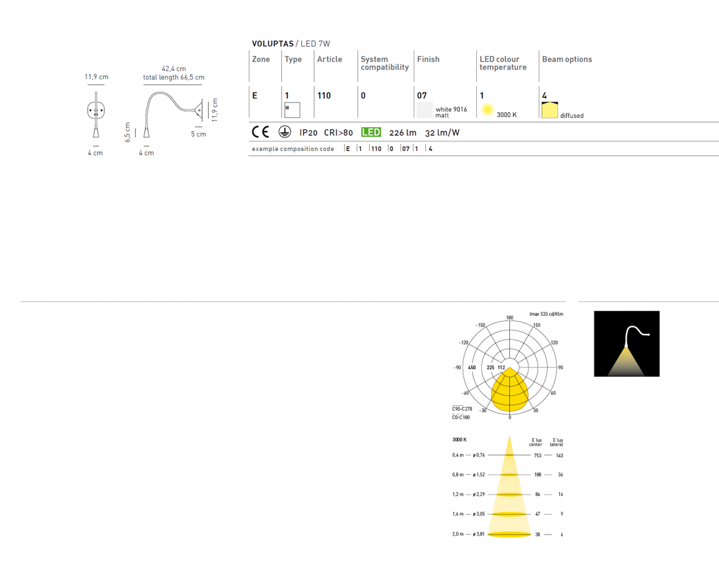The height and width of the screenshot is (588, 719).
Task: Click the yellow 3000 K colour temperature dot
Action: [x=487, y=109]
